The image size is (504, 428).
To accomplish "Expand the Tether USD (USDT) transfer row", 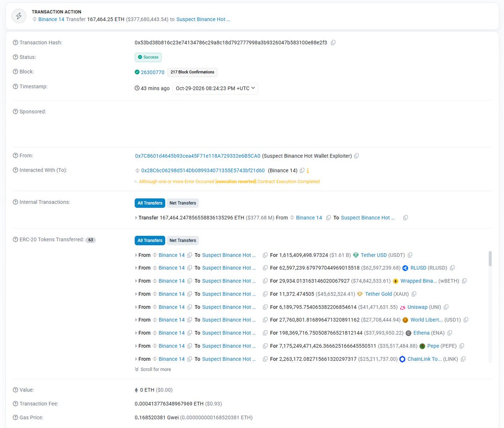I will pos(136,255).
